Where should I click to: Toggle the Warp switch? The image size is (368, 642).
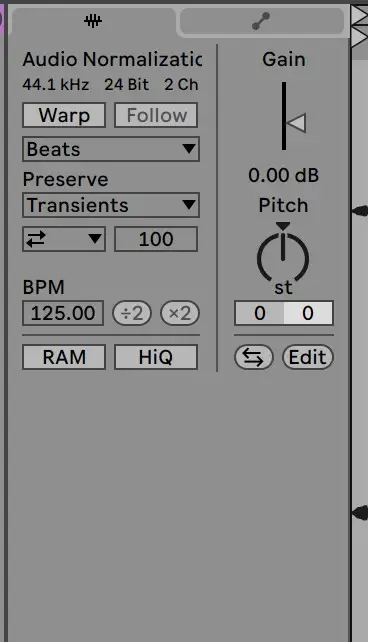[64, 115]
